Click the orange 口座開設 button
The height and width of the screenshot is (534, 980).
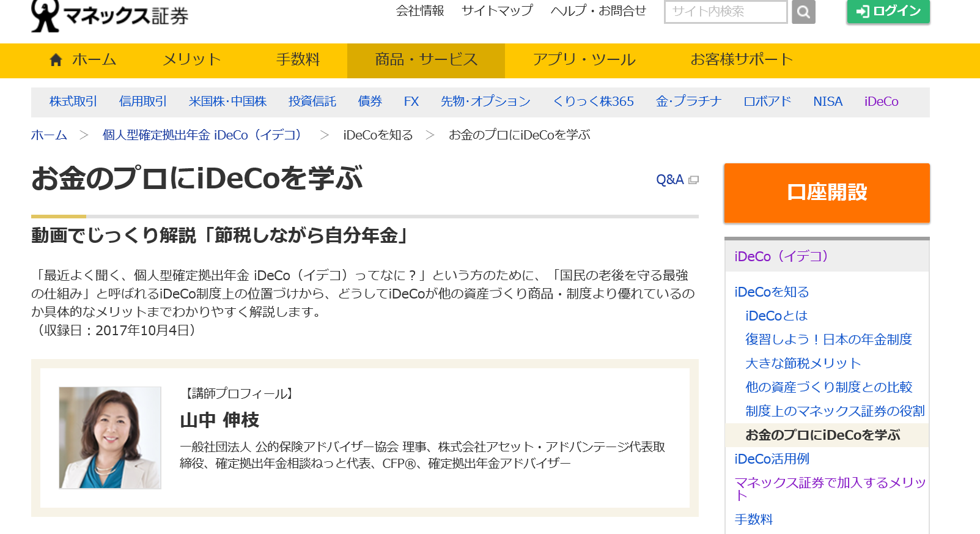click(827, 193)
